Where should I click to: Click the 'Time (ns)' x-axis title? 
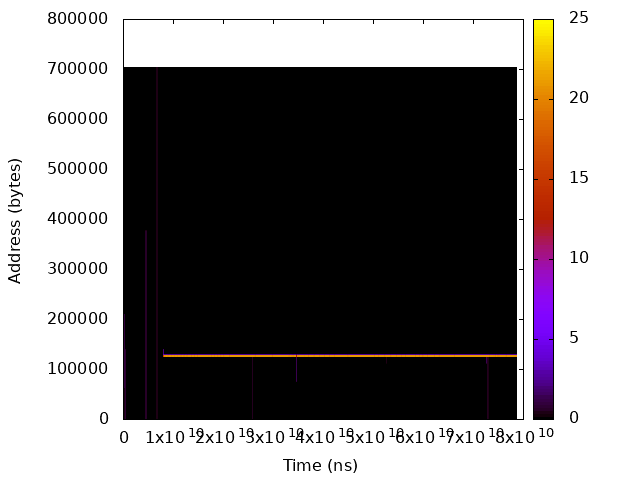320,465
